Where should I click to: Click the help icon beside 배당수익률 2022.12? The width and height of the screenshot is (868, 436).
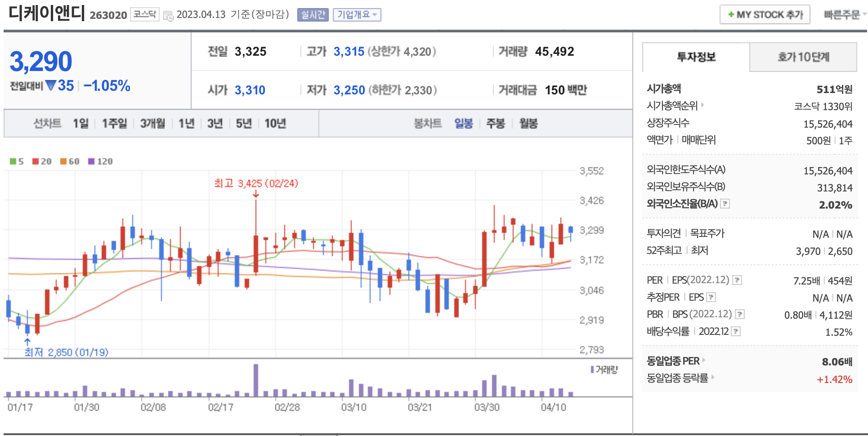(736, 331)
